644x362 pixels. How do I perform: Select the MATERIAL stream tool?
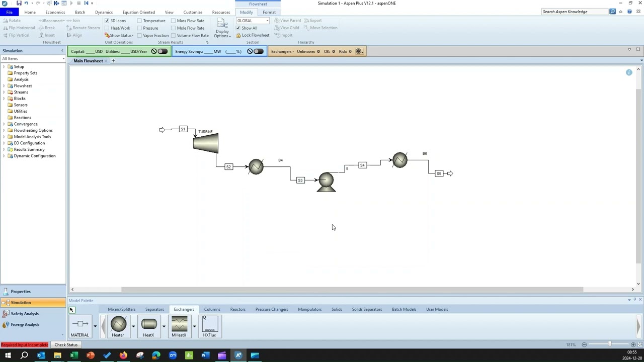pos(79,327)
